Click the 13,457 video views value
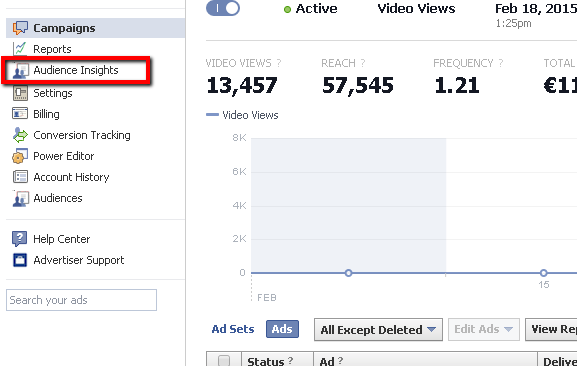577x366 pixels. coord(242,85)
